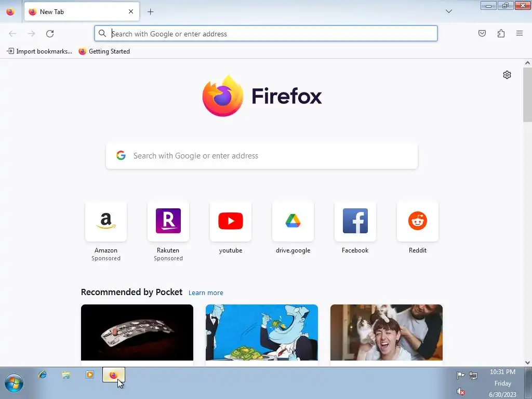Image resolution: width=532 pixels, height=399 pixels.
Task: Click the Google G icon in search box
Action: point(121,155)
